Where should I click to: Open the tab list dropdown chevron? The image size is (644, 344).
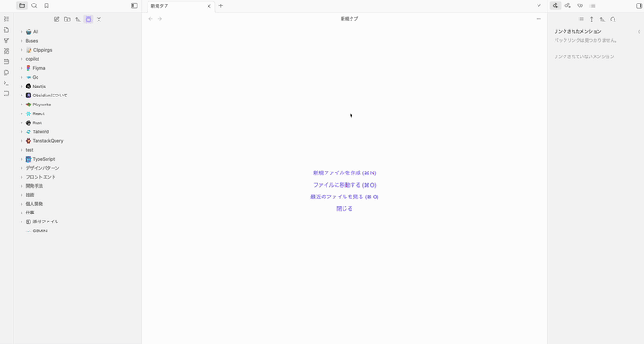pyautogui.click(x=538, y=5)
